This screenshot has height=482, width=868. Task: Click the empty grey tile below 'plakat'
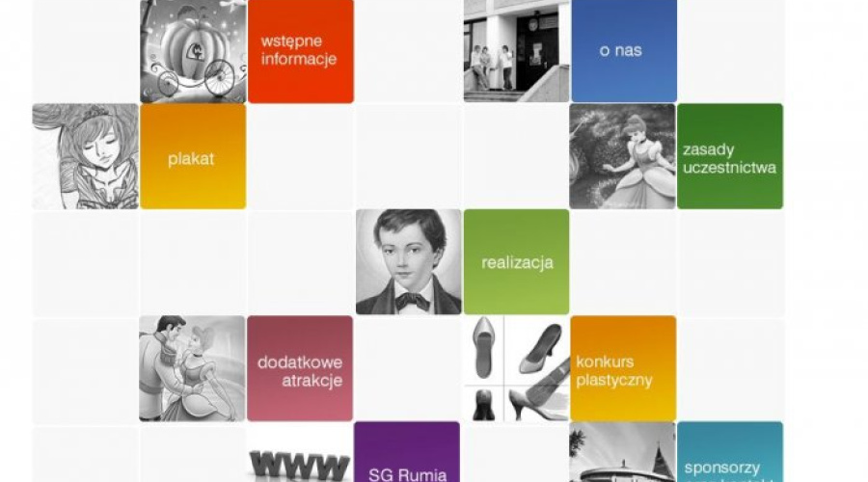193,263
